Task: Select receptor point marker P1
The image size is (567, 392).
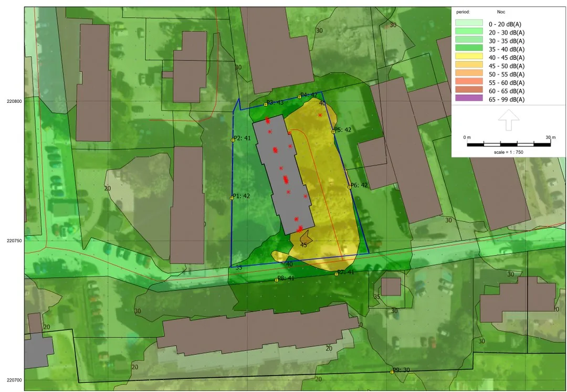Action: (232, 198)
